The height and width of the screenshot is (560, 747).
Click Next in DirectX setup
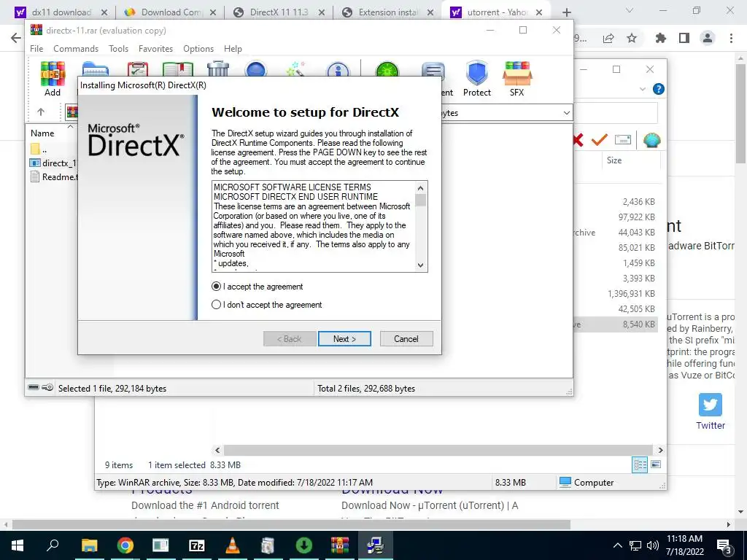tap(344, 338)
